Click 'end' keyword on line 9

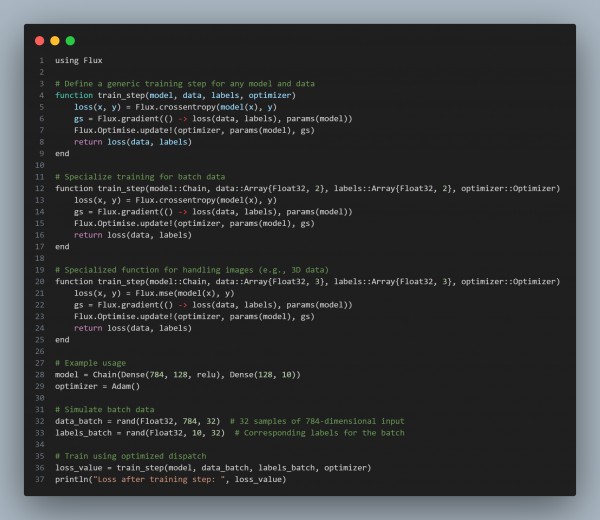pos(62,153)
